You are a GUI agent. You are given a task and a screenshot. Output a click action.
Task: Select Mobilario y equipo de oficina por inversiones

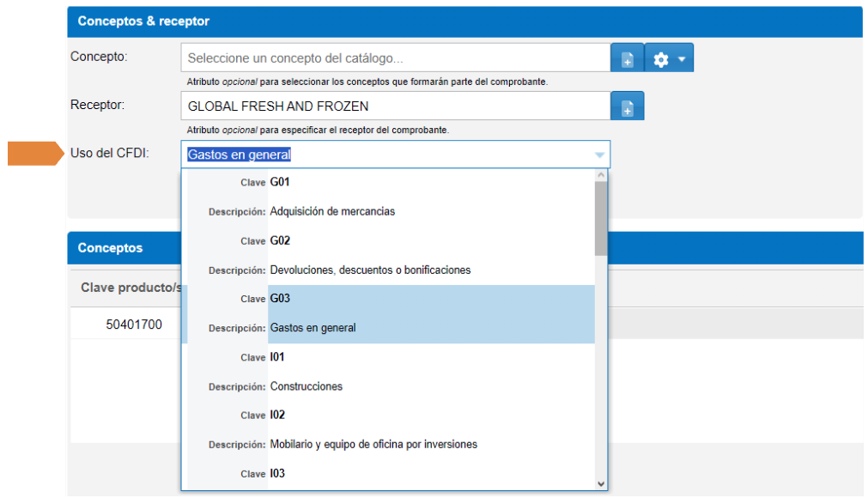click(x=386, y=430)
